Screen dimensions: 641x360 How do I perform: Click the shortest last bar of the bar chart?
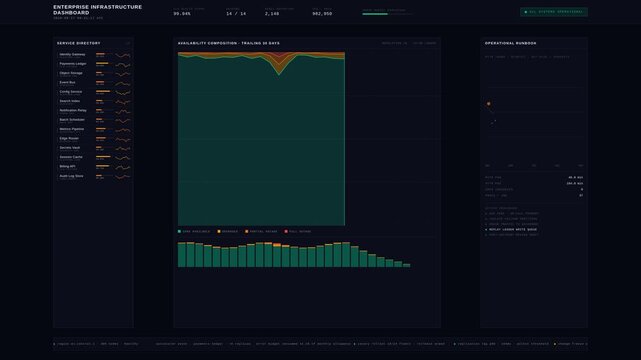(406, 266)
